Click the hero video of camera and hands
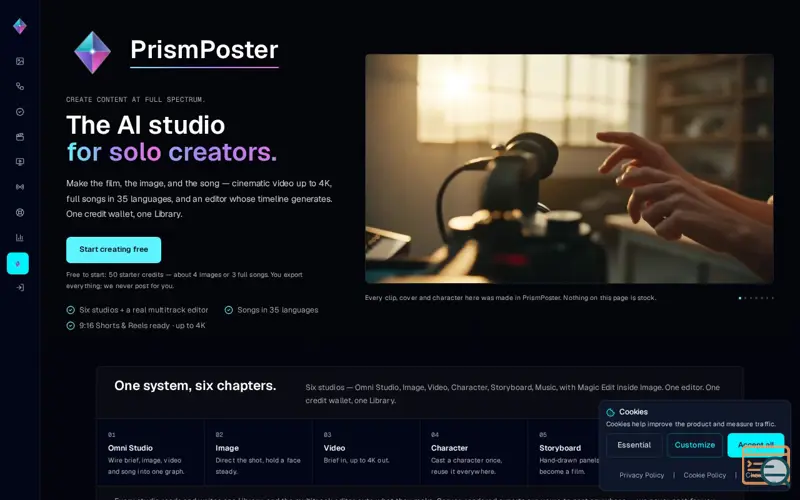The image size is (800, 500). tap(569, 169)
